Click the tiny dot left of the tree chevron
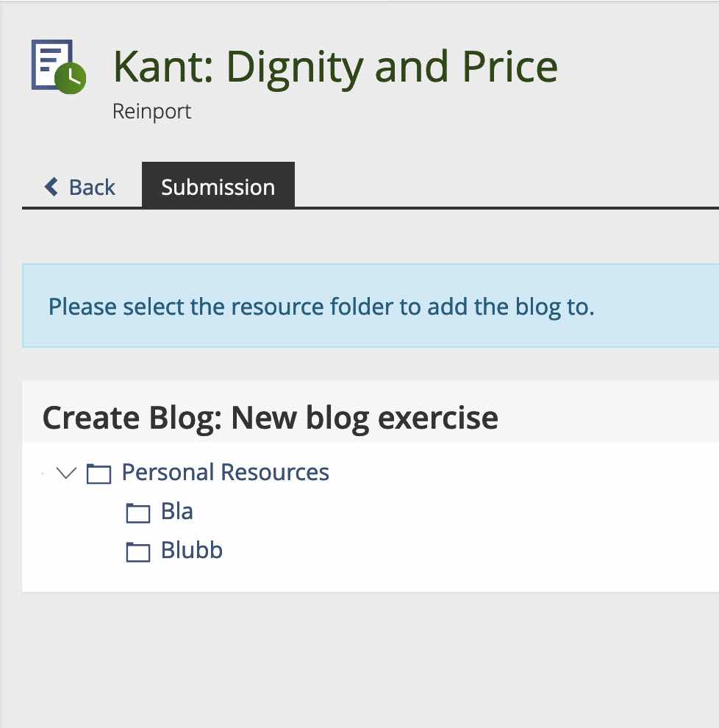719x728 pixels. (43, 474)
